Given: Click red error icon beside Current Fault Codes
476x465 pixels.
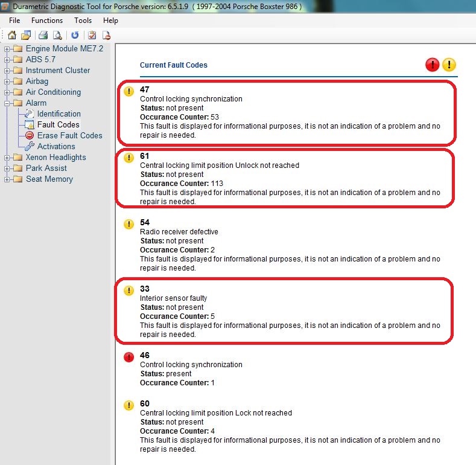Looking at the screenshot, I should coord(432,65).
